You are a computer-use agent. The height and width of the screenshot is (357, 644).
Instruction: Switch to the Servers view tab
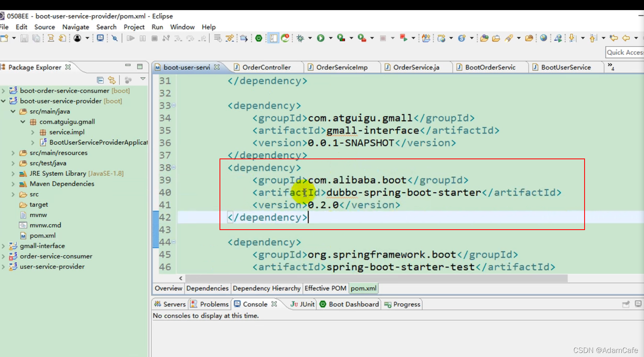(x=170, y=304)
